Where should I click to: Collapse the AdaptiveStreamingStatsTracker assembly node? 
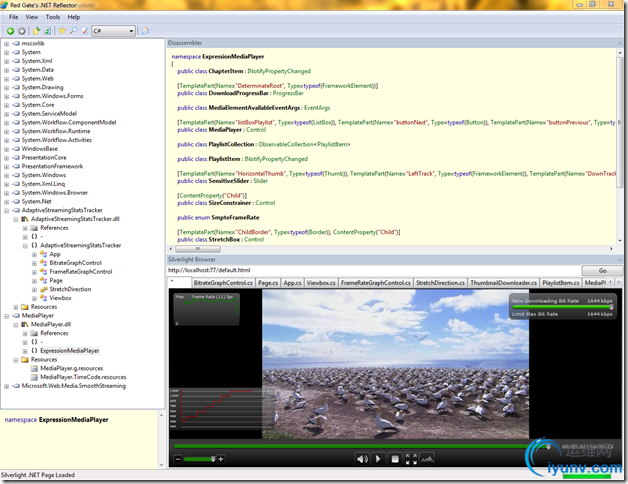[x=6, y=210]
